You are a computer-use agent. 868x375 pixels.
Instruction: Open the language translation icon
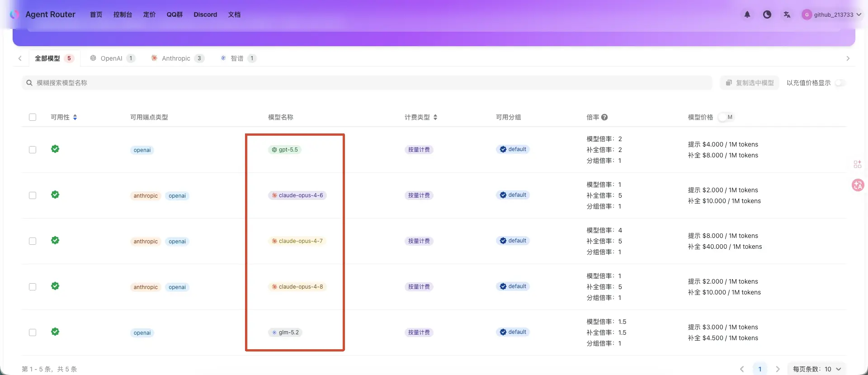[787, 14]
